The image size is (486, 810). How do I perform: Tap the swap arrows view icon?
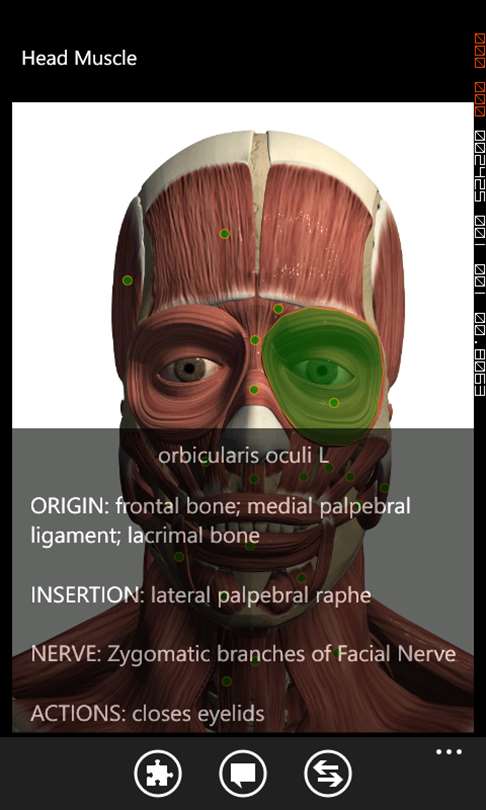(x=327, y=774)
